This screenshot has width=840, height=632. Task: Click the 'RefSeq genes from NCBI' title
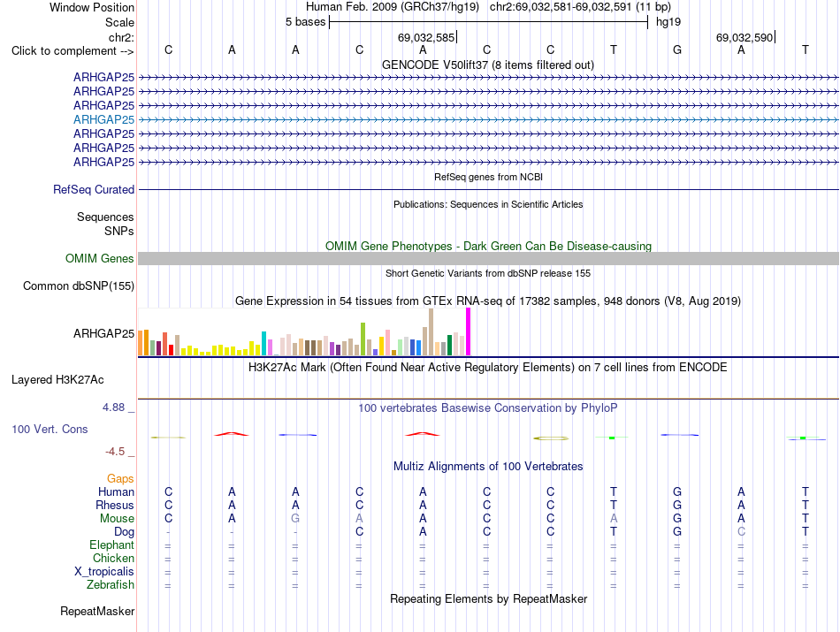[x=489, y=177]
